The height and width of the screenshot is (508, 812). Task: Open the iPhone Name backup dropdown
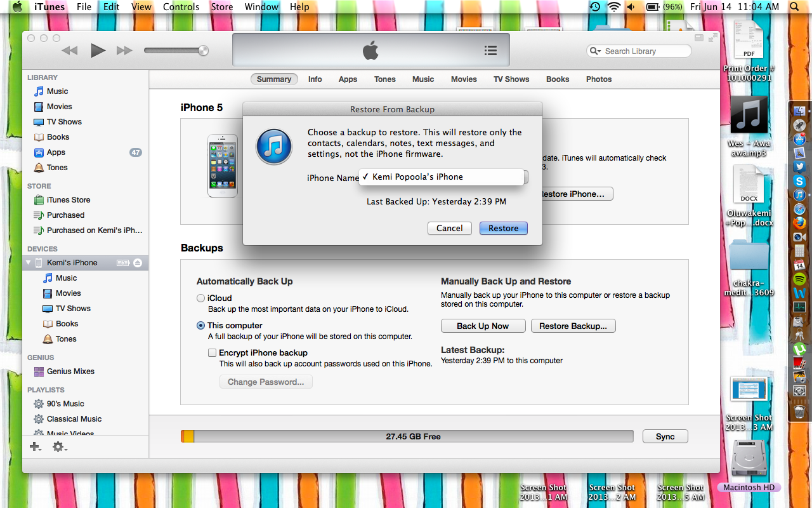[x=443, y=177]
